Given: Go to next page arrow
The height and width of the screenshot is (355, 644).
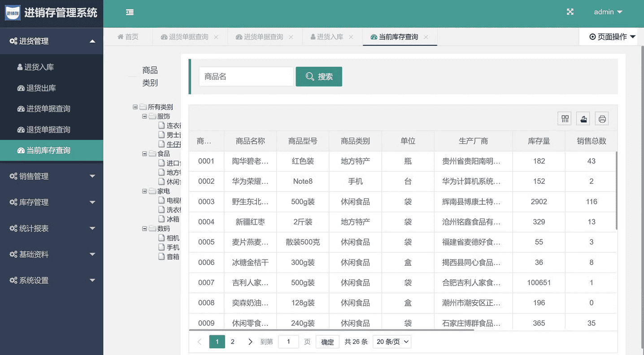Looking at the screenshot, I should (250, 342).
